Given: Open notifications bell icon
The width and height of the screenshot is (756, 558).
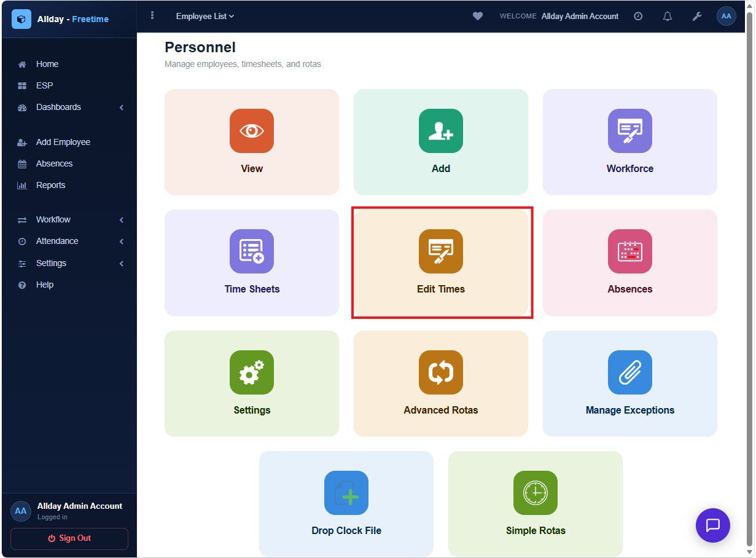Looking at the screenshot, I should pos(668,17).
